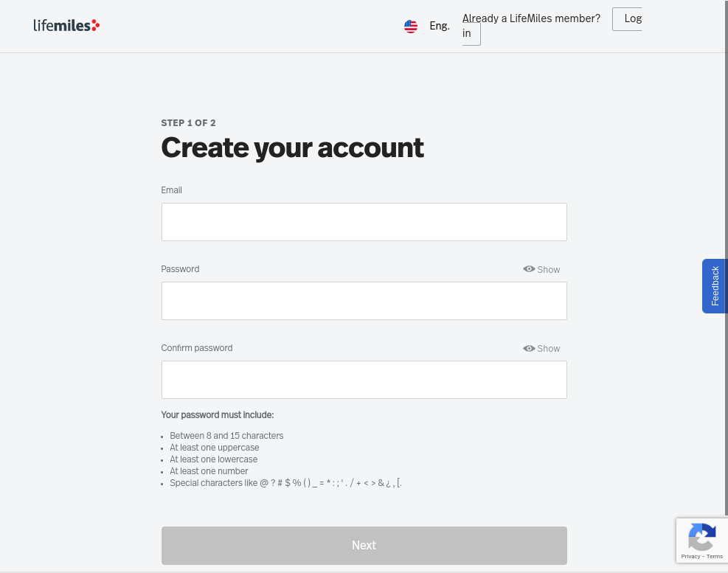
Task: Toggle Show for the Confirm password field
Action: coord(541,348)
